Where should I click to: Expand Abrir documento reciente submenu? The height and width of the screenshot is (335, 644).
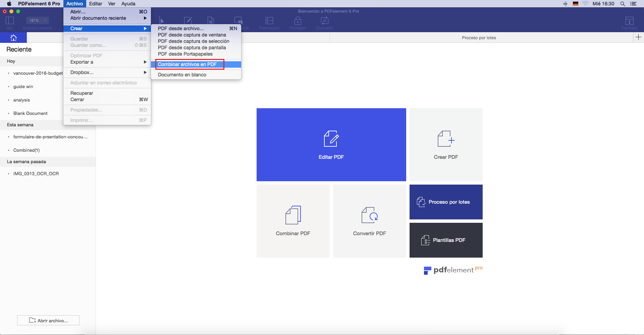click(x=107, y=18)
